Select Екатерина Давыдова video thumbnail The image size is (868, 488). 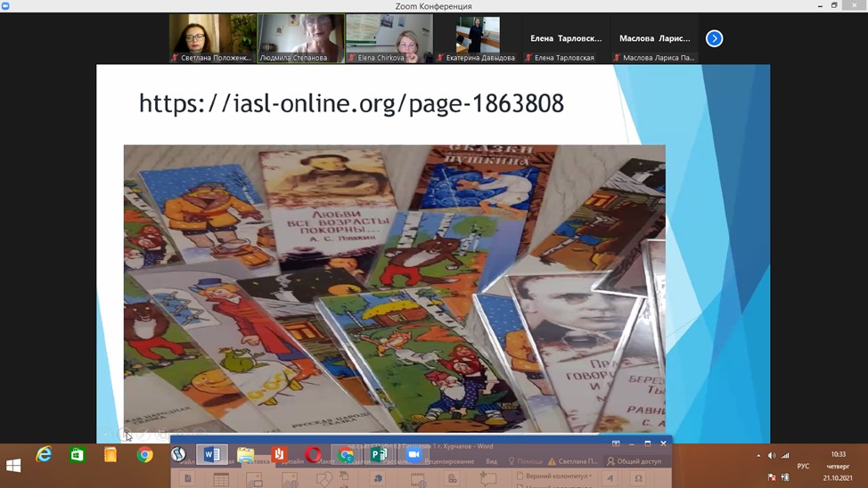coord(478,38)
